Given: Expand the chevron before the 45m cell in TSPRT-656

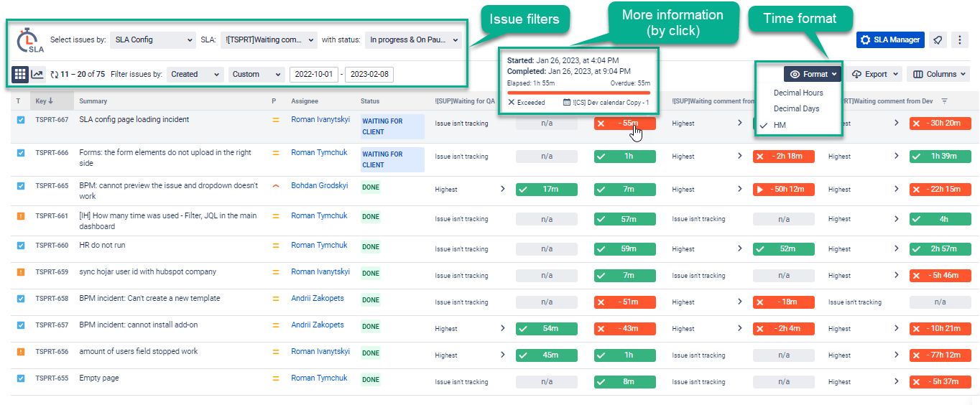Looking at the screenshot, I should (x=503, y=355).
